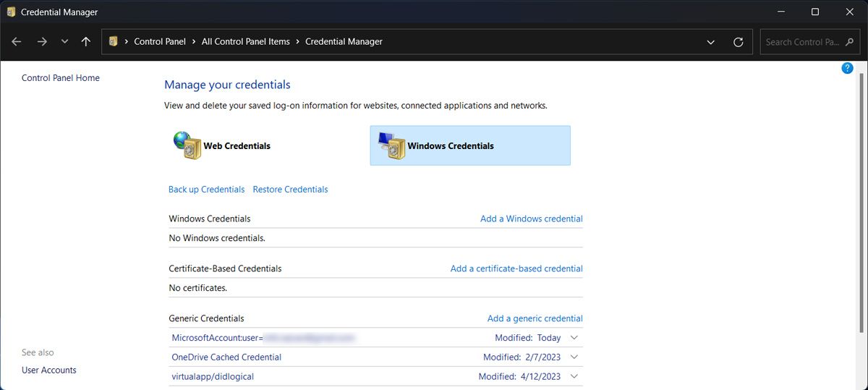Click the Credential Manager title bar icon
This screenshot has width=868, height=390.
[11, 12]
